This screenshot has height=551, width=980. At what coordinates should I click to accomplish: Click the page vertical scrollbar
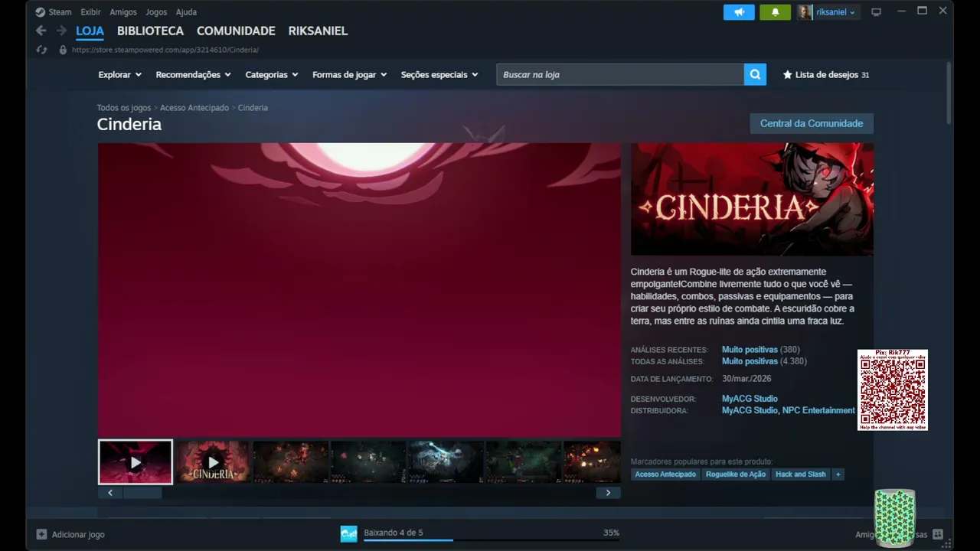pos(949,92)
